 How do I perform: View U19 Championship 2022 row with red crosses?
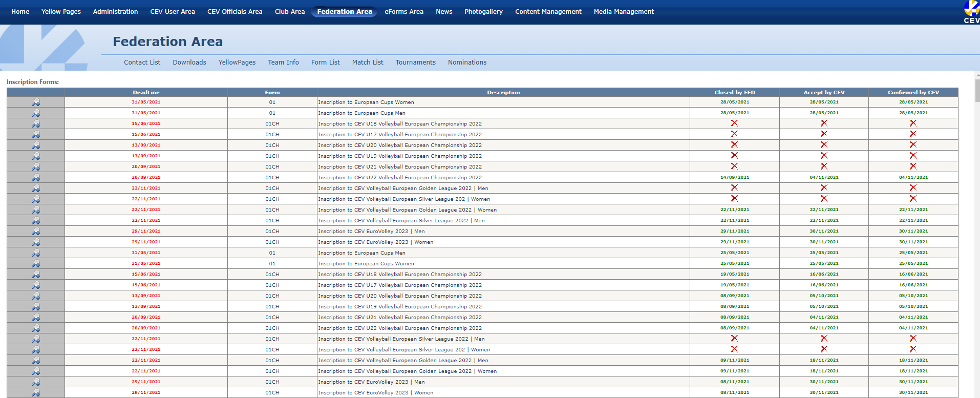482,156
